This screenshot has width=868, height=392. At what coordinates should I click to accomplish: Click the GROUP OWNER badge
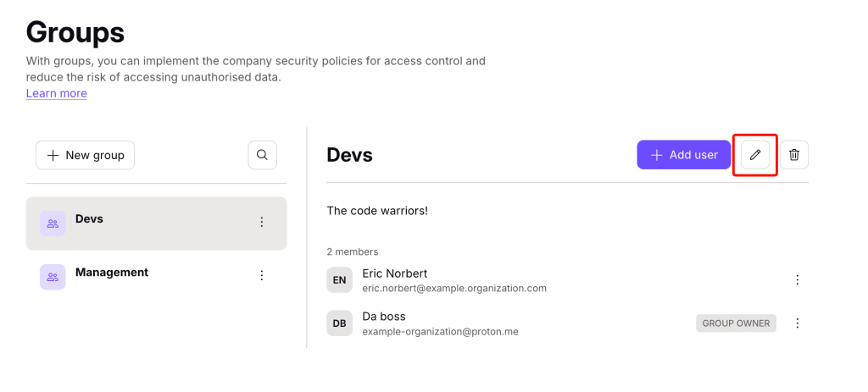click(736, 323)
